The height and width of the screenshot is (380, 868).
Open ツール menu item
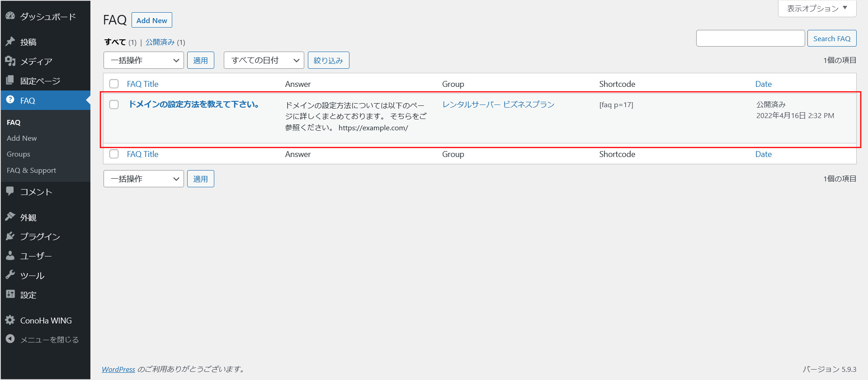tap(32, 275)
